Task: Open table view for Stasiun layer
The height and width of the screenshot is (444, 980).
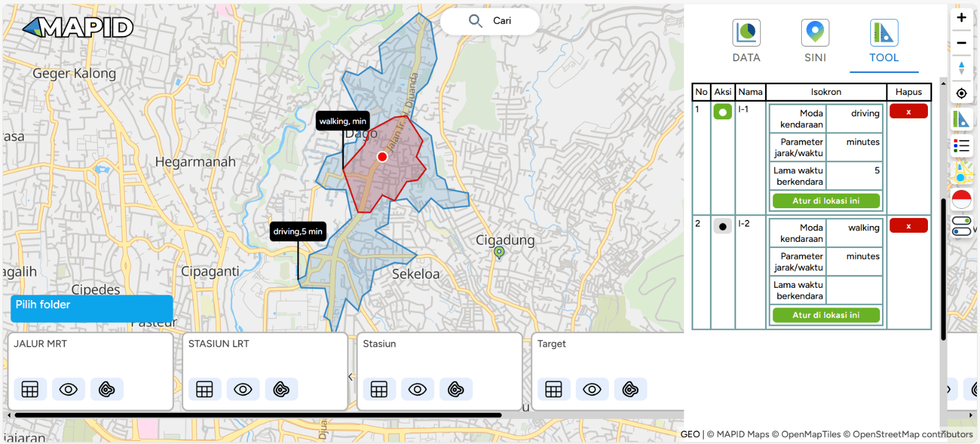Action: click(379, 389)
